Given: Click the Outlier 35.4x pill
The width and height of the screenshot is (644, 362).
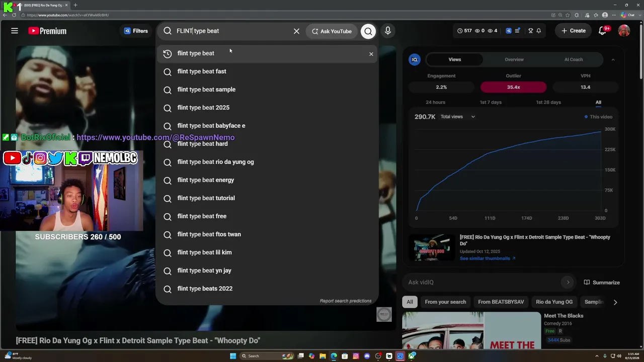Looking at the screenshot, I should click(513, 87).
